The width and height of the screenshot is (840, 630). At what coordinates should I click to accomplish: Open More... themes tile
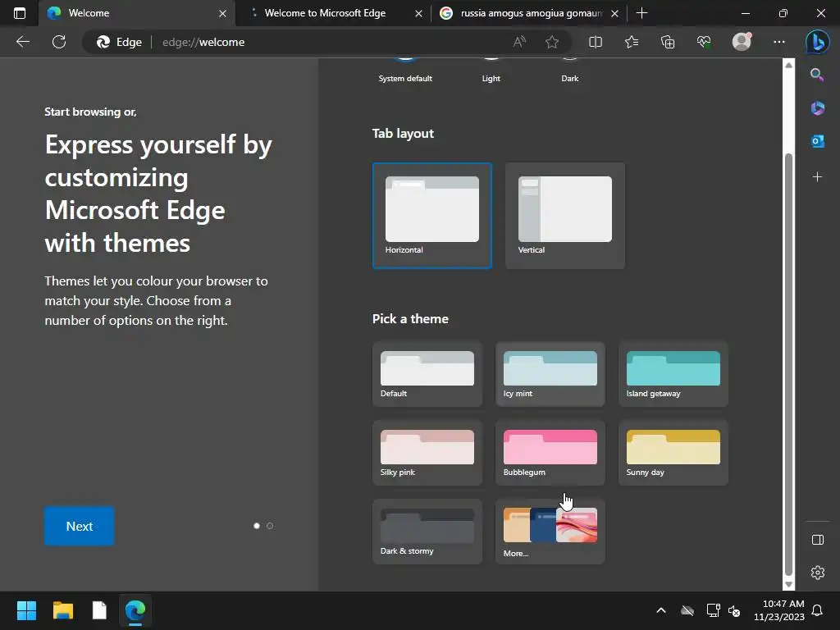(x=550, y=532)
